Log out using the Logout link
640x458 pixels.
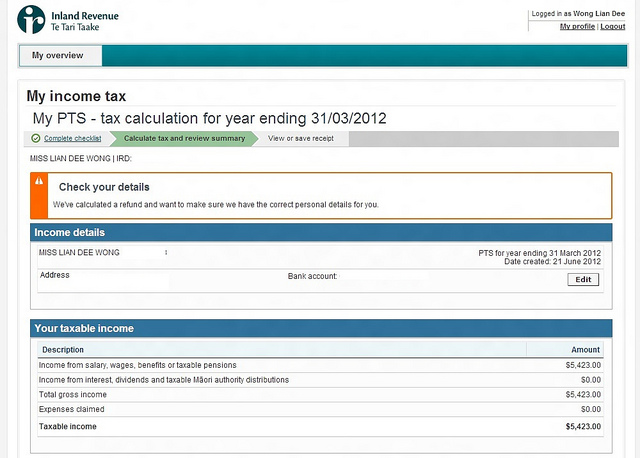pyautogui.click(x=613, y=26)
